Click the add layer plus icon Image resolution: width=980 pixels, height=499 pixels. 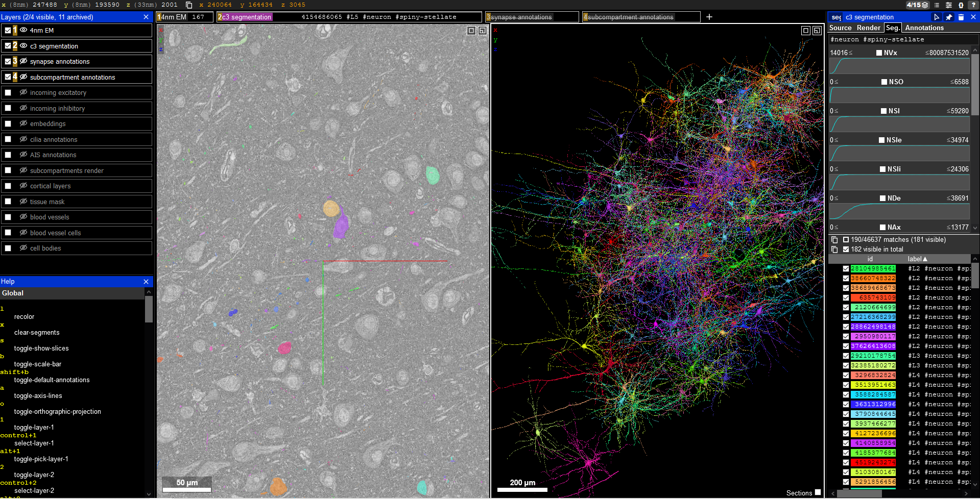click(x=709, y=17)
